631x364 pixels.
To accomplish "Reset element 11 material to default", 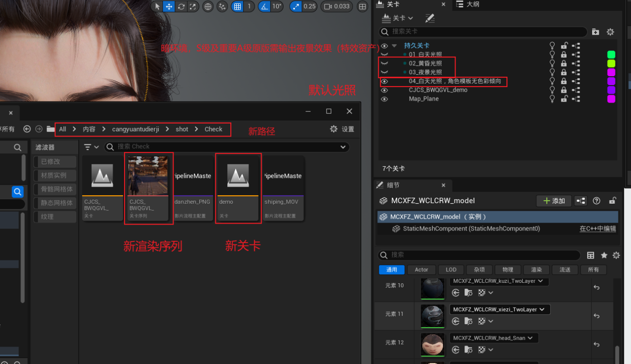I will point(596,316).
